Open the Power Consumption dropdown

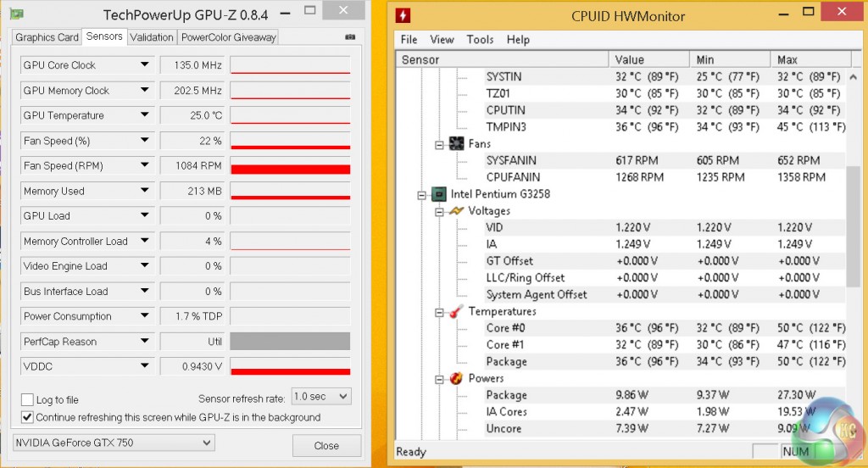[144, 316]
